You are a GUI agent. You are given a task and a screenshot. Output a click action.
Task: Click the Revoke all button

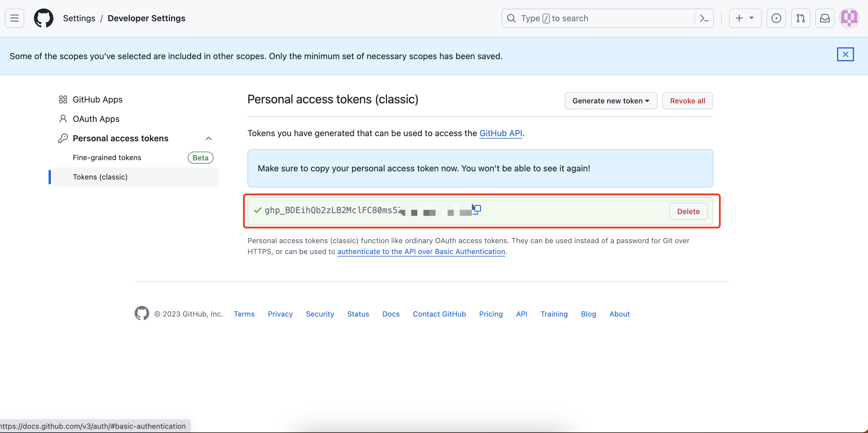click(x=687, y=101)
